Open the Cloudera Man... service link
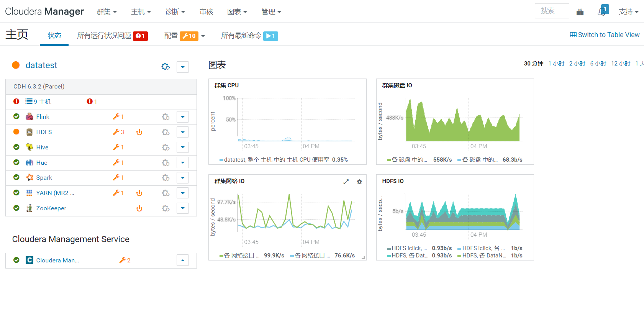Image resolution: width=644 pixels, height=326 pixels. click(x=57, y=260)
